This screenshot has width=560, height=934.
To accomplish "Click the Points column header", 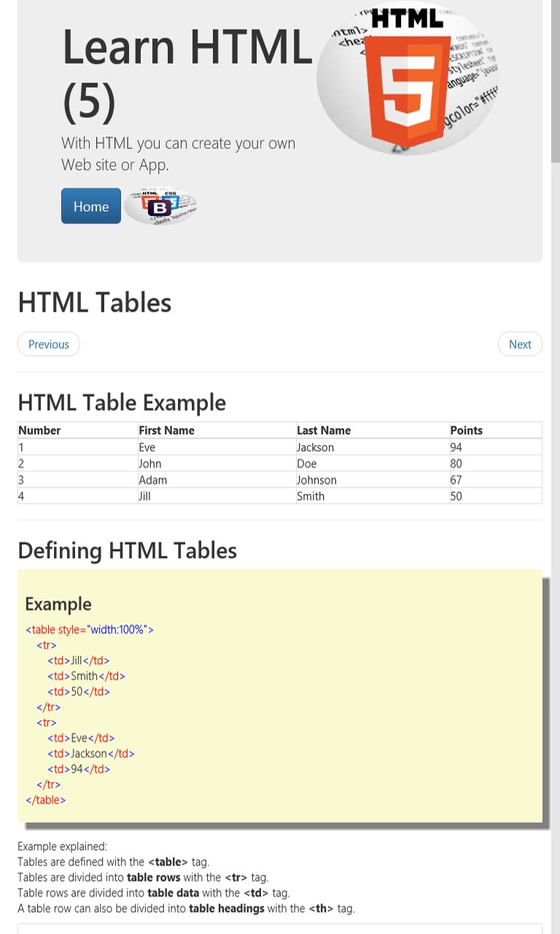I will (496, 431).
